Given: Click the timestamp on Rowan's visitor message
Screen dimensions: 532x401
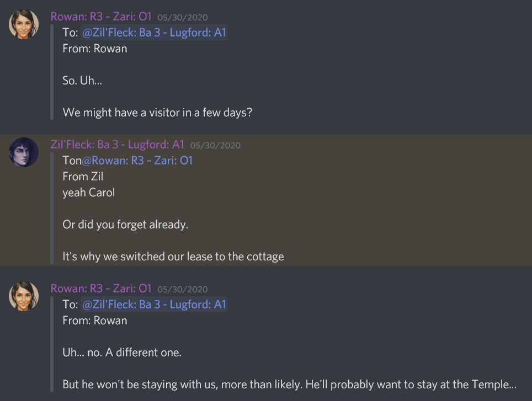Looking at the screenshot, I should tap(182, 17).
